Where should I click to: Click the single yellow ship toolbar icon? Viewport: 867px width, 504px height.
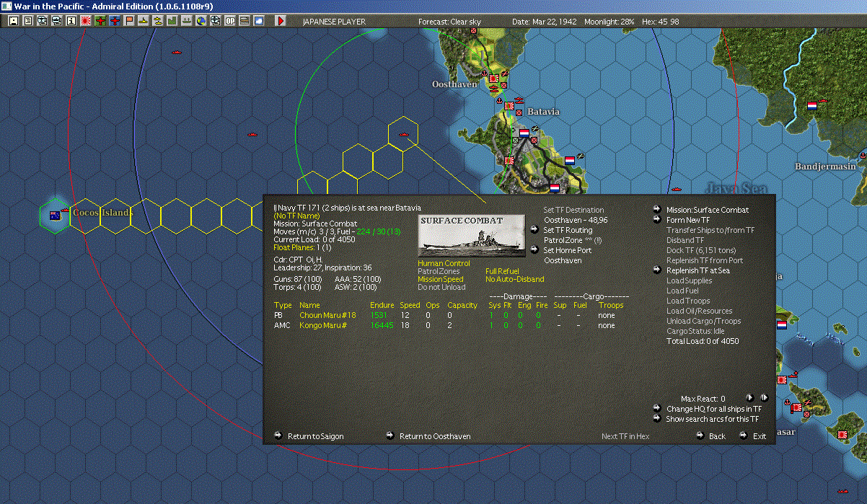pyautogui.click(x=144, y=21)
